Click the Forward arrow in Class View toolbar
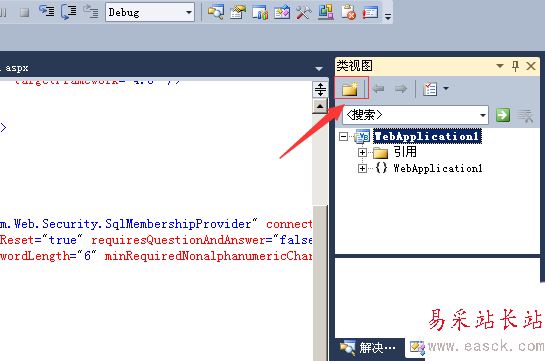545x361 pixels. coord(401,89)
